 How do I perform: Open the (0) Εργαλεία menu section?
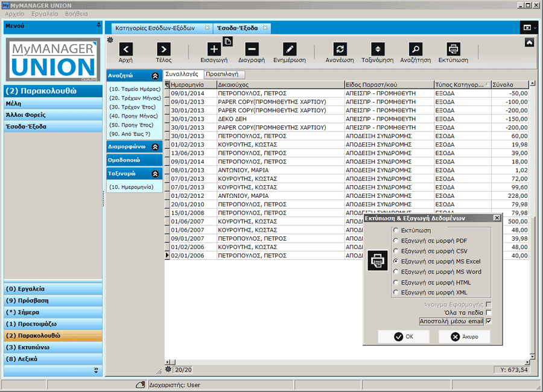53,289
